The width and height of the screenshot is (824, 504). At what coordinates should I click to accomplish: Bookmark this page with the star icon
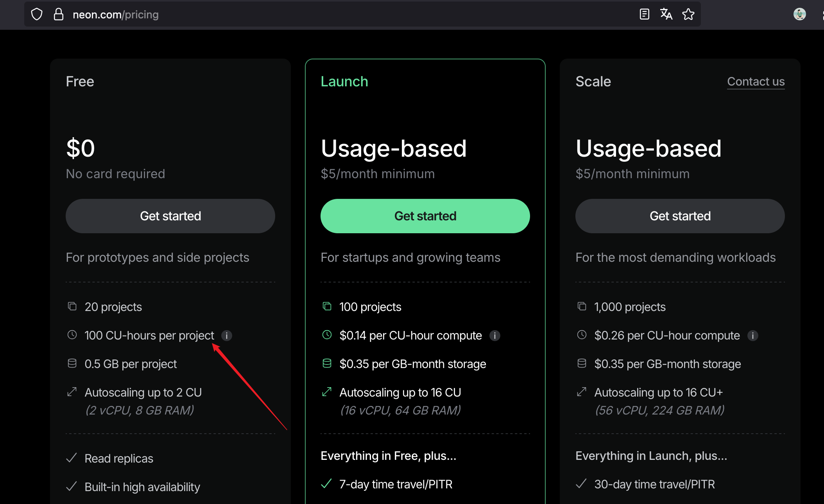point(688,14)
